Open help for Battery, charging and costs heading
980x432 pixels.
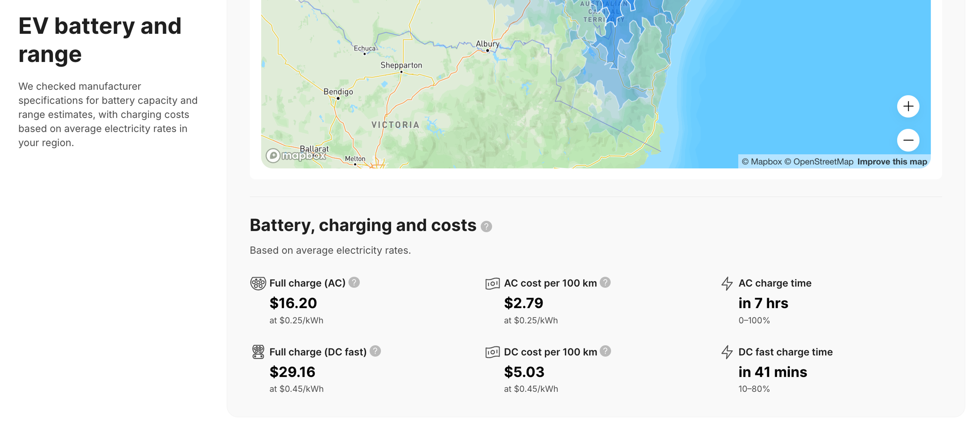[x=486, y=227]
